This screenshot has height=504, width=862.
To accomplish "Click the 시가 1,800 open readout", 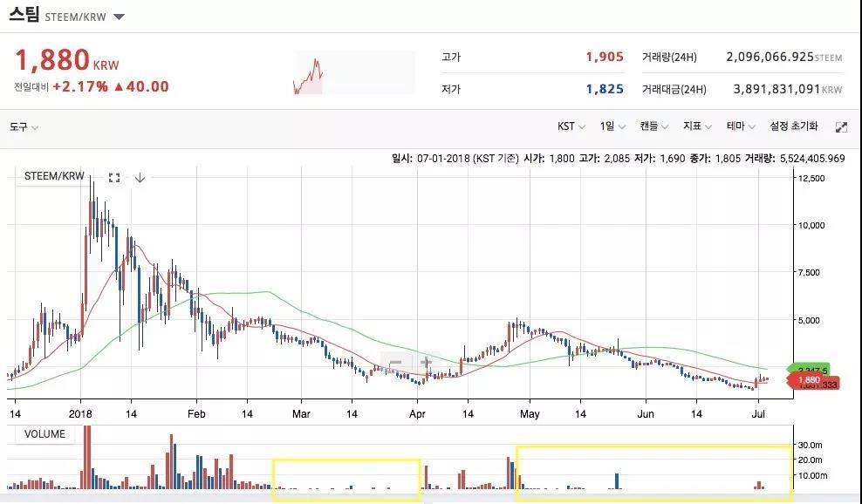I will point(549,159).
